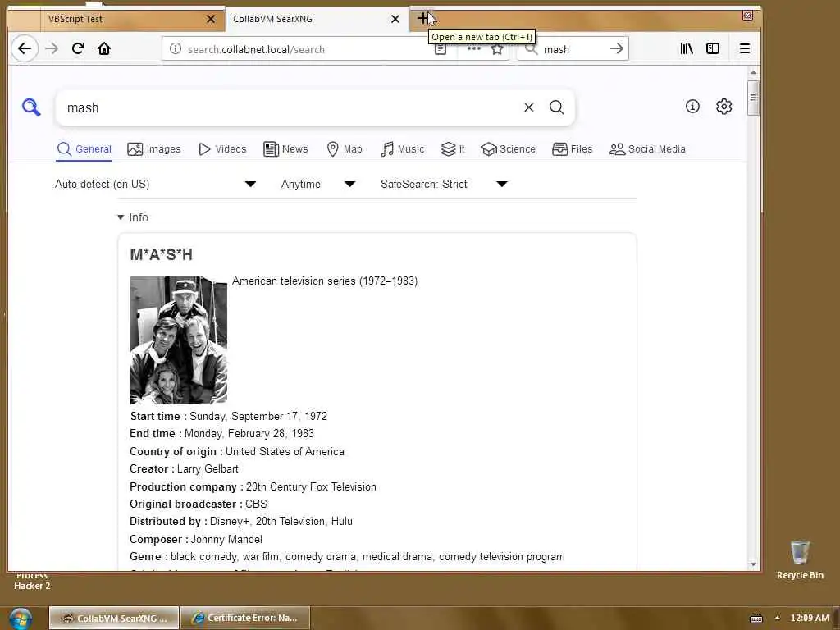Close the CollabVM SearXNG tab
This screenshot has width=840, height=630.
point(395,19)
